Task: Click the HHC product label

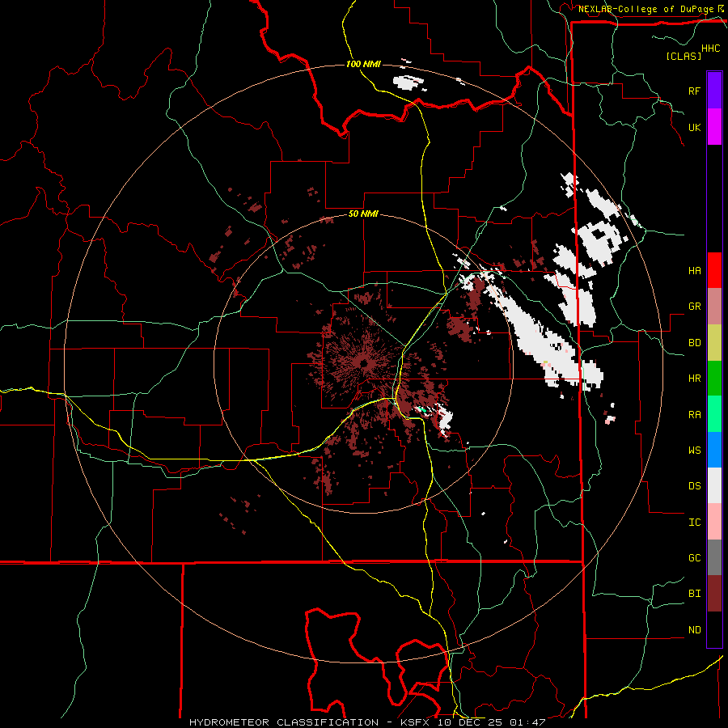Action: pyautogui.click(x=710, y=49)
